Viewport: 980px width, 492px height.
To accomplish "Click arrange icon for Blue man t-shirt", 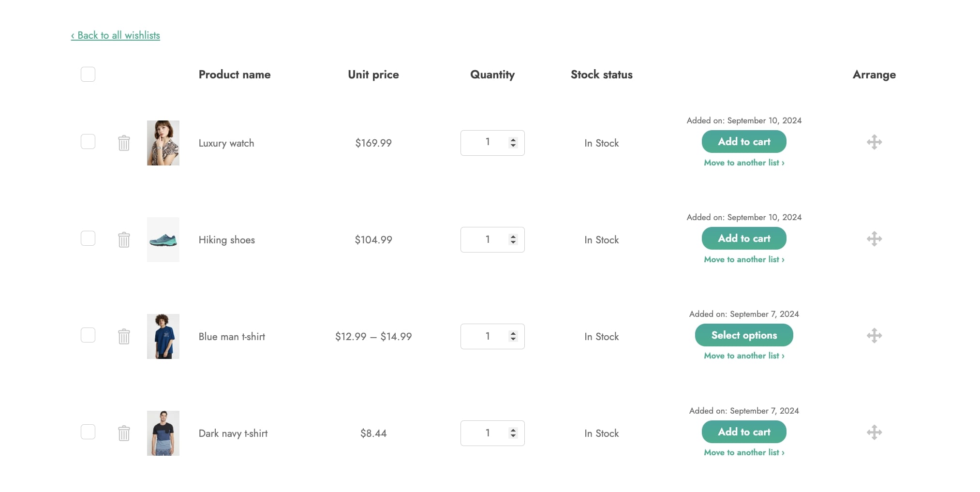I will click(874, 336).
